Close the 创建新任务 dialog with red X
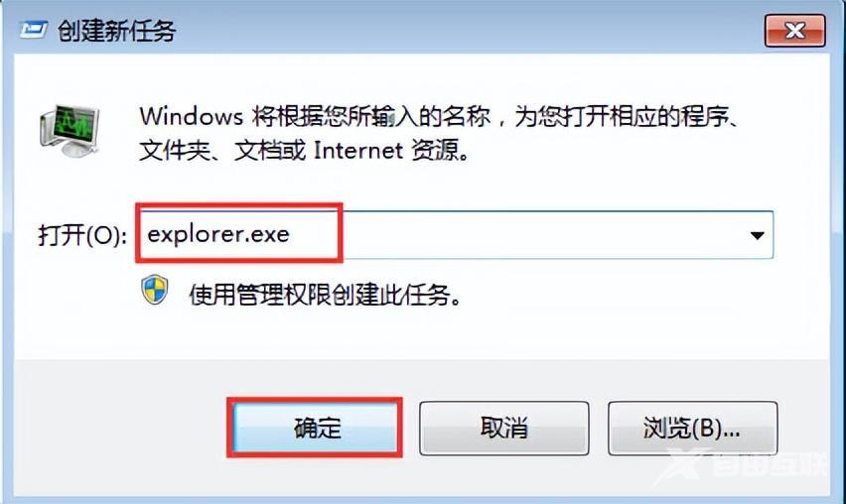This screenshot has height=504, width=846. (794, 31)
